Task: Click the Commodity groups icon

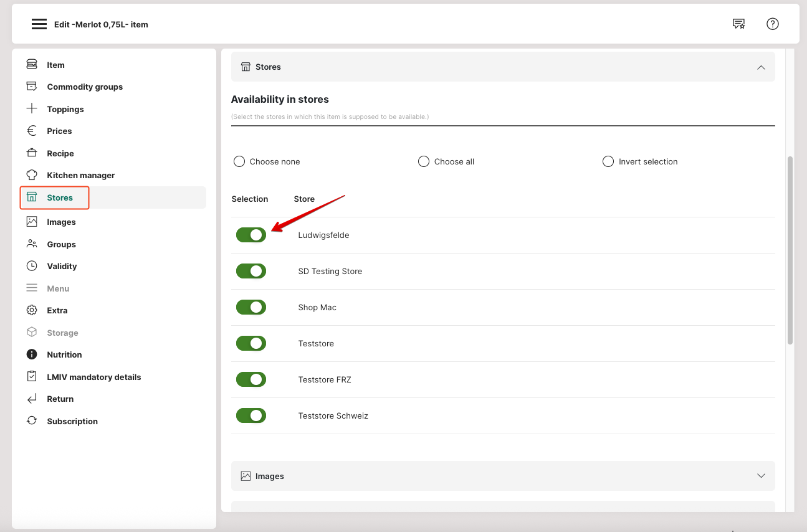Action: 32,87
